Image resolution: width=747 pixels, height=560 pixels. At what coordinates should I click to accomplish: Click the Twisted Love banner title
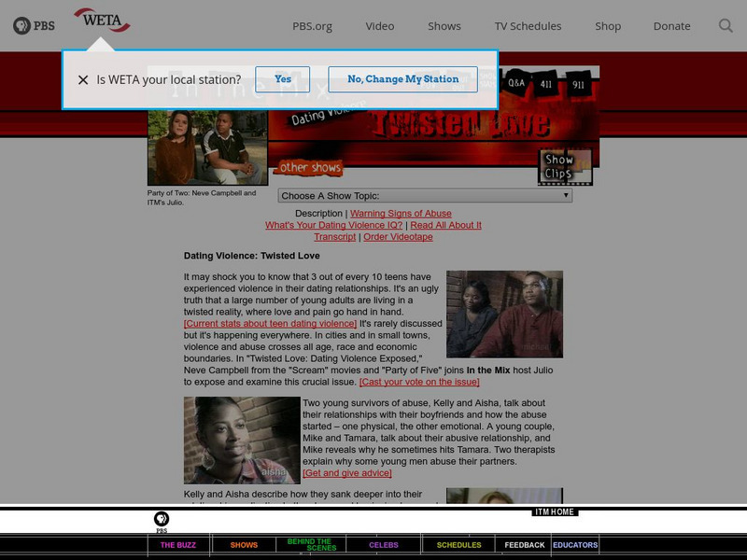(x=460, y=123)
